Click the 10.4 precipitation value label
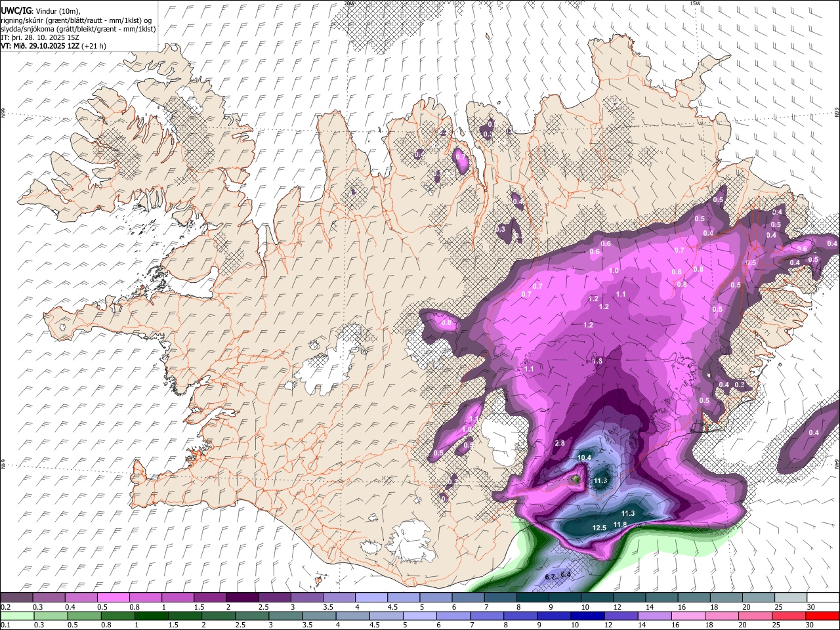 click(584, 457)
